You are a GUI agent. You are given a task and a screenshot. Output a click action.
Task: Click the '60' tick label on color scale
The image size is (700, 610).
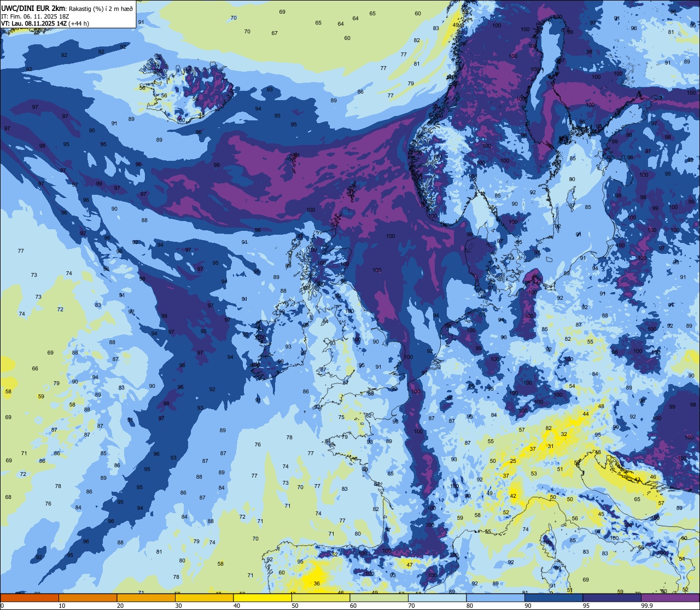point(353,606)
